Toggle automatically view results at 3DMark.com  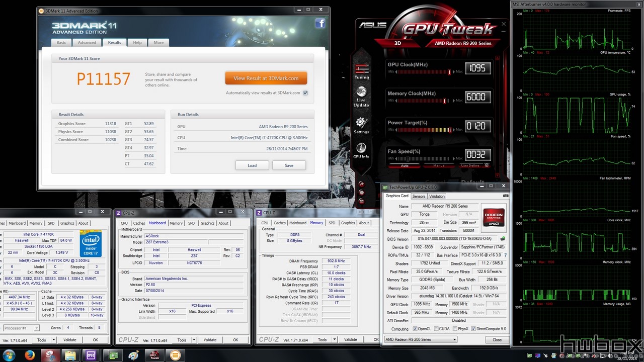coord(305,93)
